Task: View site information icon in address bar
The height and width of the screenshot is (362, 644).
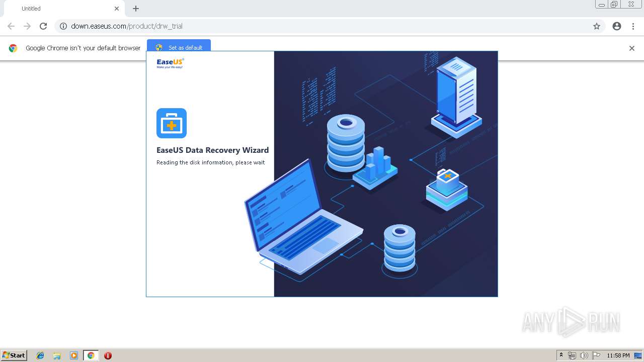Action: pos(63,26)
